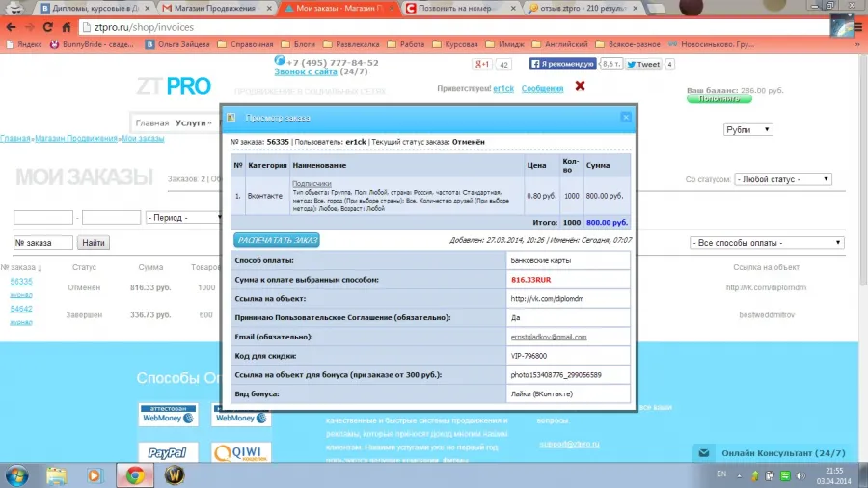This screenshot has width=868, height=488.
Task: Switch to the 'Дипломы, курсовые' tab
Action: (x=95, y=9)
